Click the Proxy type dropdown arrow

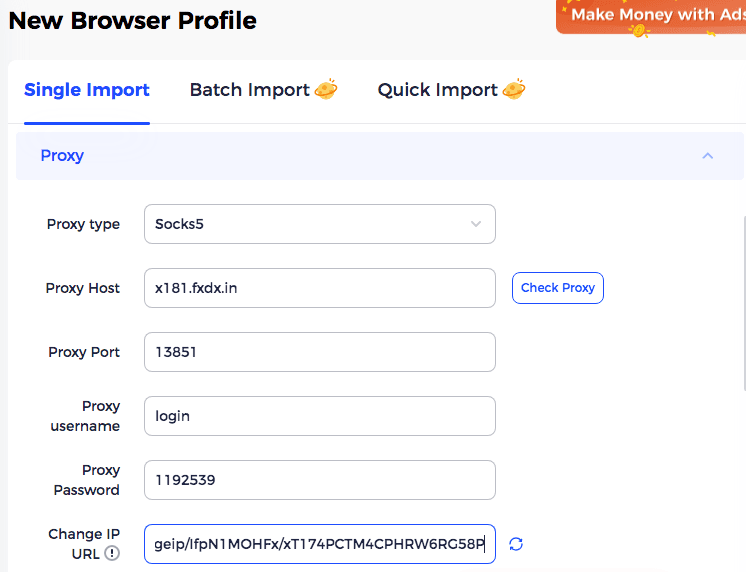(x=476, y=224)
